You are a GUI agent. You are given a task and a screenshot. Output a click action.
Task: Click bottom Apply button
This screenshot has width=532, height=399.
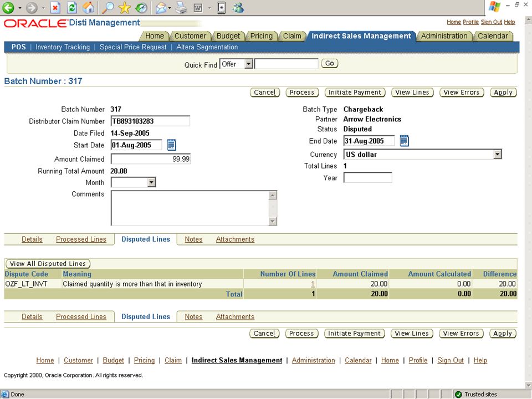pos(503,334)
